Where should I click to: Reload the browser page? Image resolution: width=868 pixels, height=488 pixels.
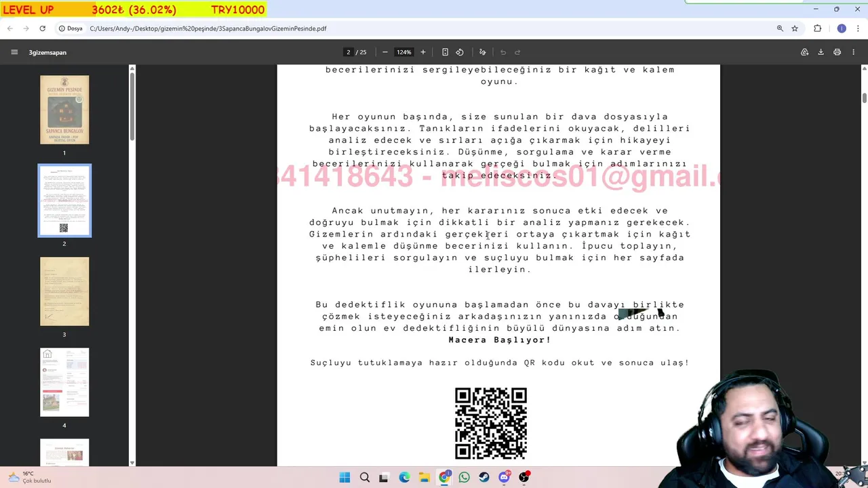(x=42, y=28)
